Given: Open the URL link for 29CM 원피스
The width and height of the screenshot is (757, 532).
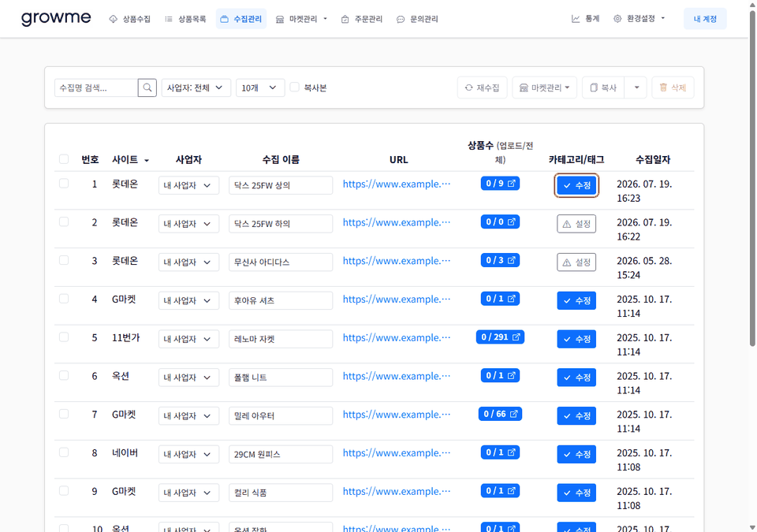Looking at the screenshot, I should (397, 453).
